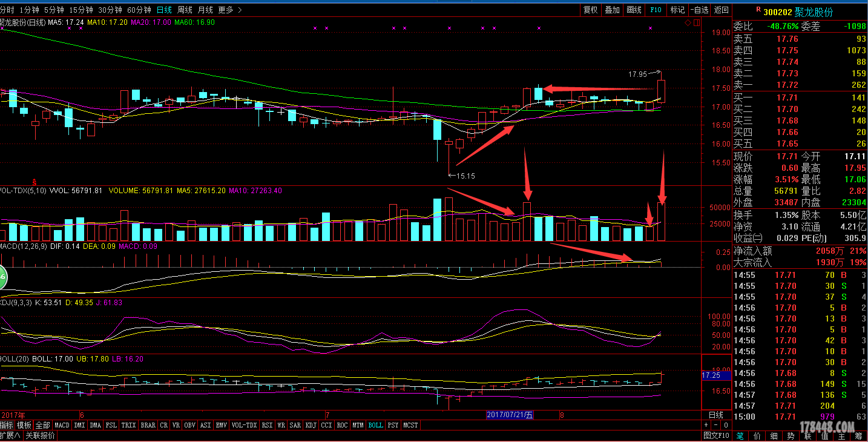Choose the VR indicator tab

[176, 425]
